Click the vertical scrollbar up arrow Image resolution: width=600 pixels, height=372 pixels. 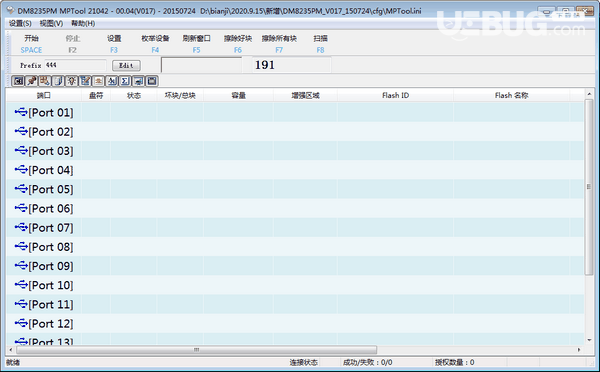pos(589,94)
